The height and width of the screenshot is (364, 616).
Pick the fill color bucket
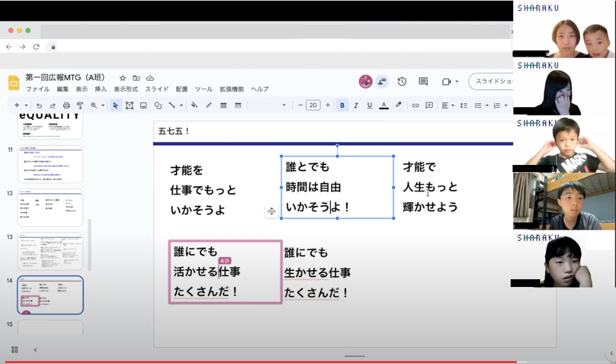tap(194, 105)
